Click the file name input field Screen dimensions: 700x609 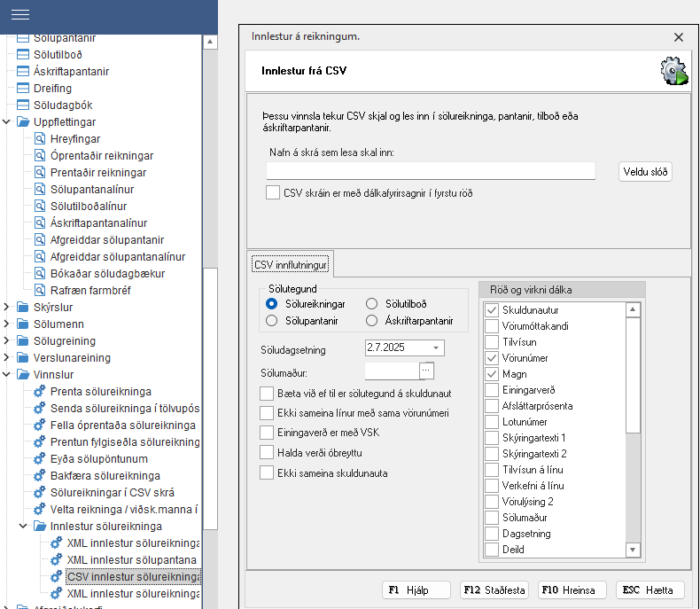430,171
